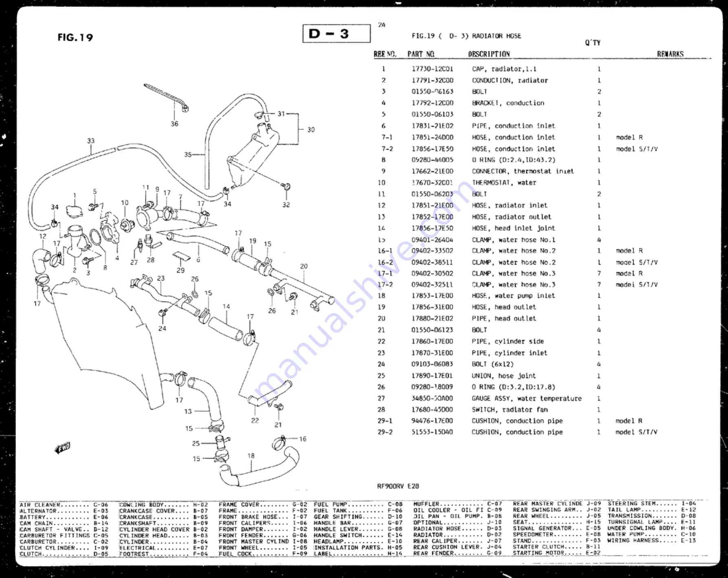This screenshot has height=578, width=728.
Task: Click index entry "RADIATOR HOSE...... D-03"
Action: pos(457,528)
